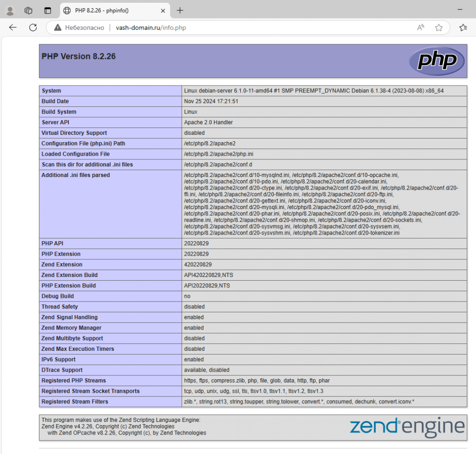Click the 'Registered Stream Filters' label
The width and height of the screenshot is (476, 454).
75,402
